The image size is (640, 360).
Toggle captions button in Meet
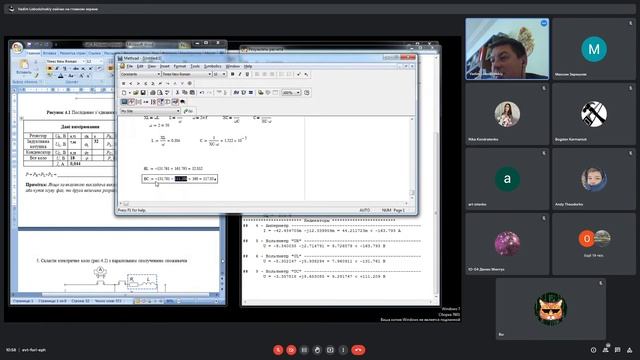[304, 350]
